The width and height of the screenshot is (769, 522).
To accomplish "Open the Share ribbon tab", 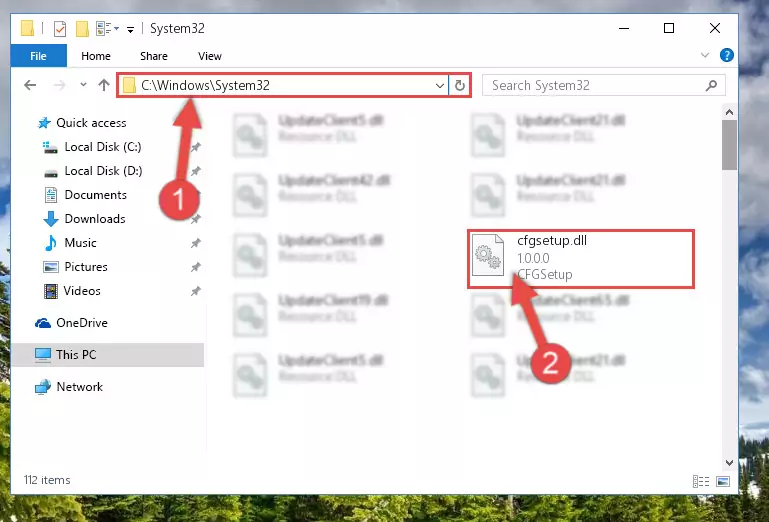I will click(154, 56).
